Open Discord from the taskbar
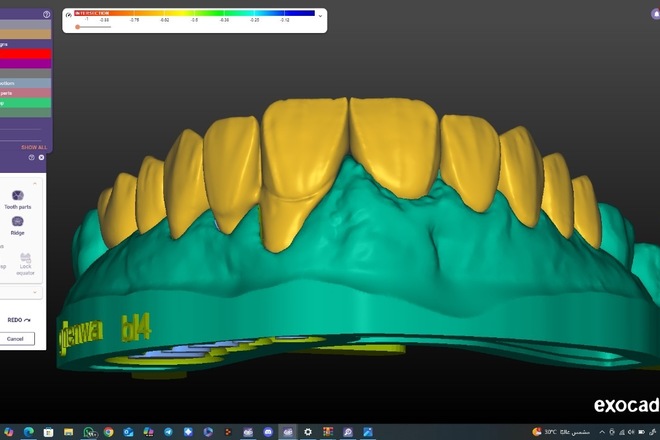The width and height of the screenshot is (660, 440). click(x=268, y=432)
